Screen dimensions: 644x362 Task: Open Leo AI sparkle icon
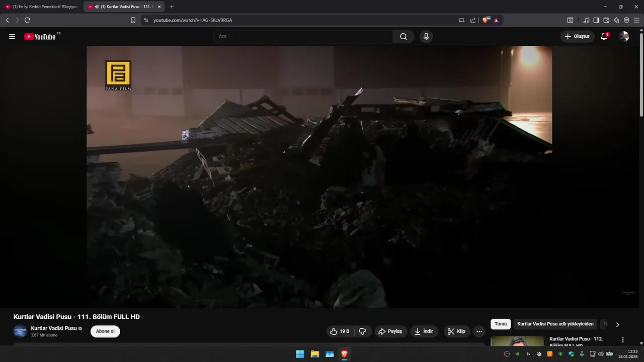[x=616, y=20]
